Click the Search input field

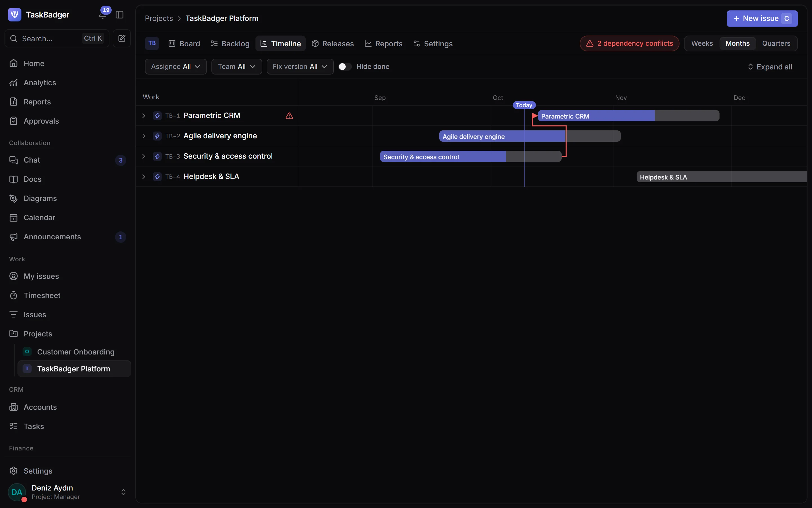[x=57, y=38]
